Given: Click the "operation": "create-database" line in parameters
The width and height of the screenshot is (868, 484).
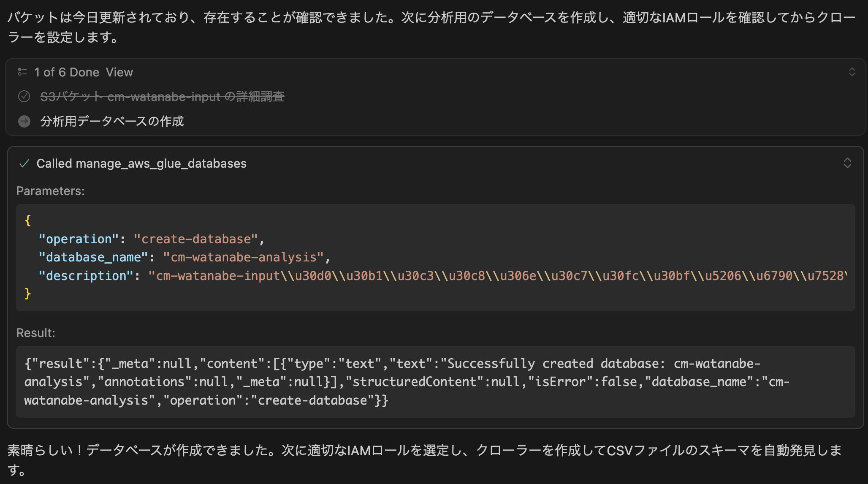Looking at the screenshot, I should (152, 239).
